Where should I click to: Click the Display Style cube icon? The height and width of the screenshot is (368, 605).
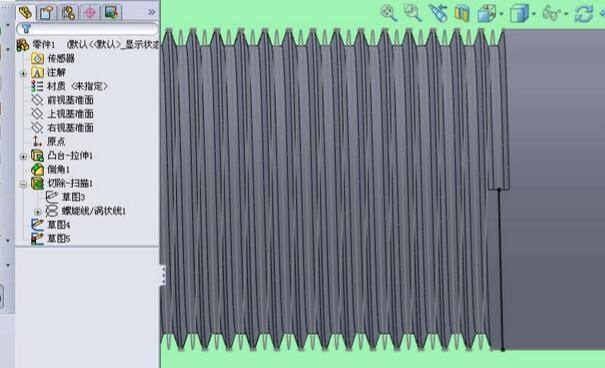(519, 14)
